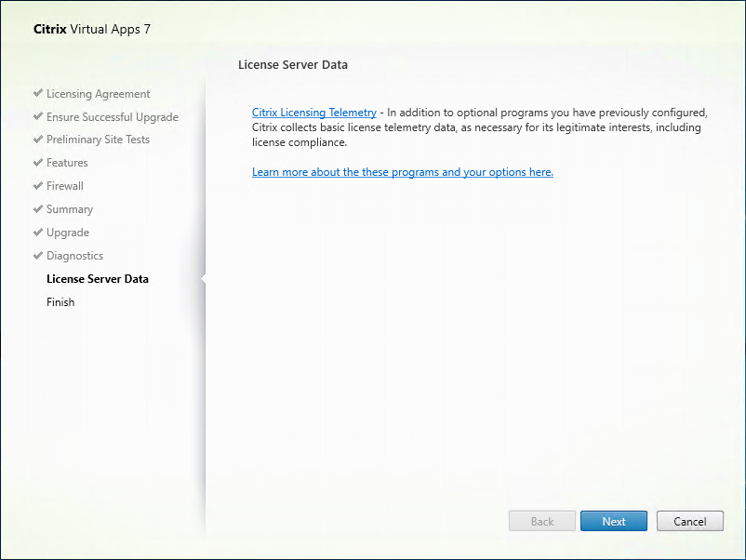Open the Citrix Licensing Telemetry link
This screenshot has width=746, height=560.
[x=314, y=113]
